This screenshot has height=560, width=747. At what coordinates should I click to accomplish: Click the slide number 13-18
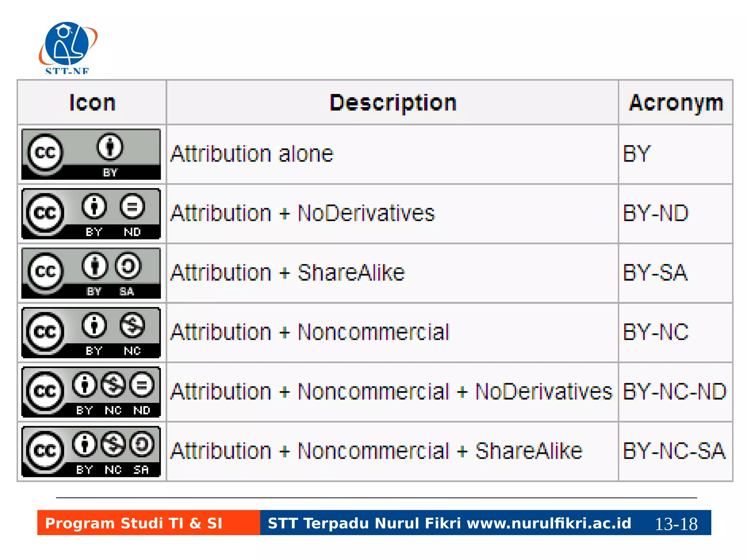coord(676,524)
